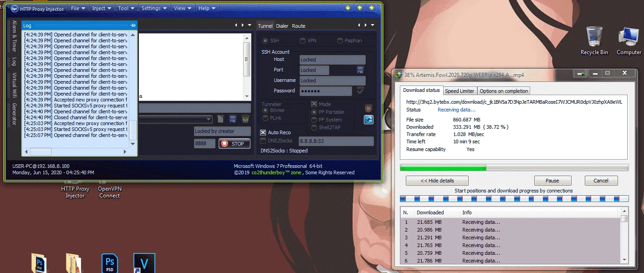Click the connections progress strip in IDM
Screen dimensions: 644x273
(x=514, y=199)
